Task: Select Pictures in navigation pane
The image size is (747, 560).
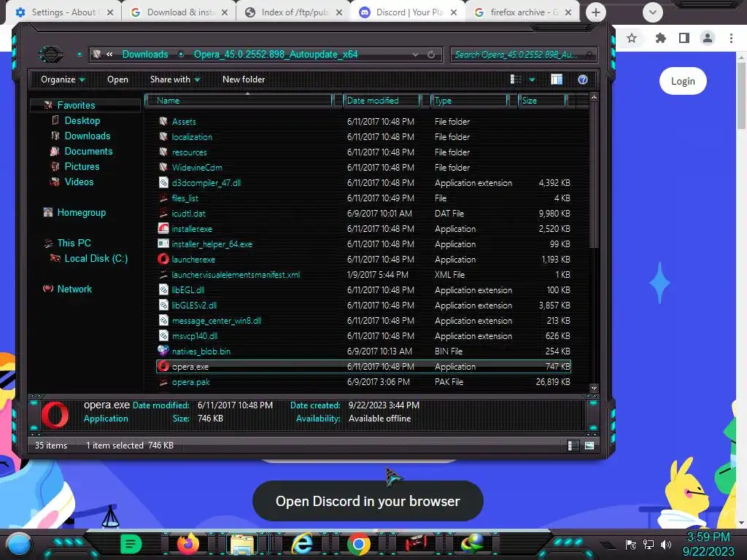Action: point(82,166)
